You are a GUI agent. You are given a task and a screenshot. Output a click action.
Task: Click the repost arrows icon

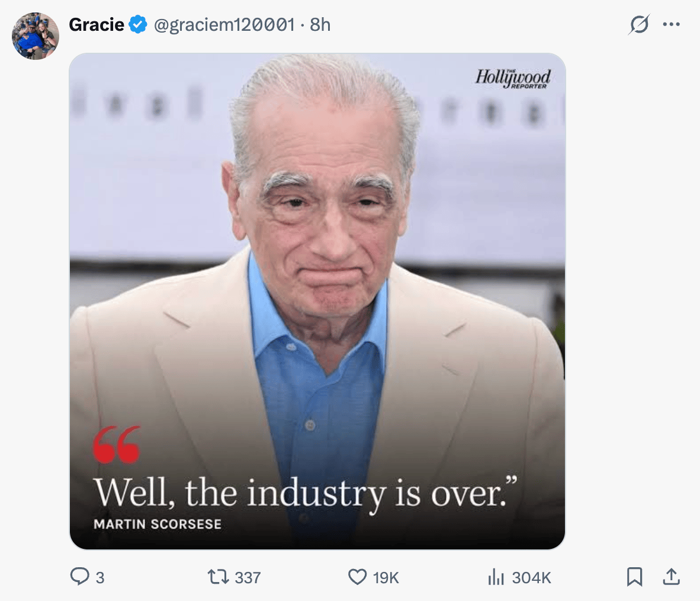(x=219, y=577)
